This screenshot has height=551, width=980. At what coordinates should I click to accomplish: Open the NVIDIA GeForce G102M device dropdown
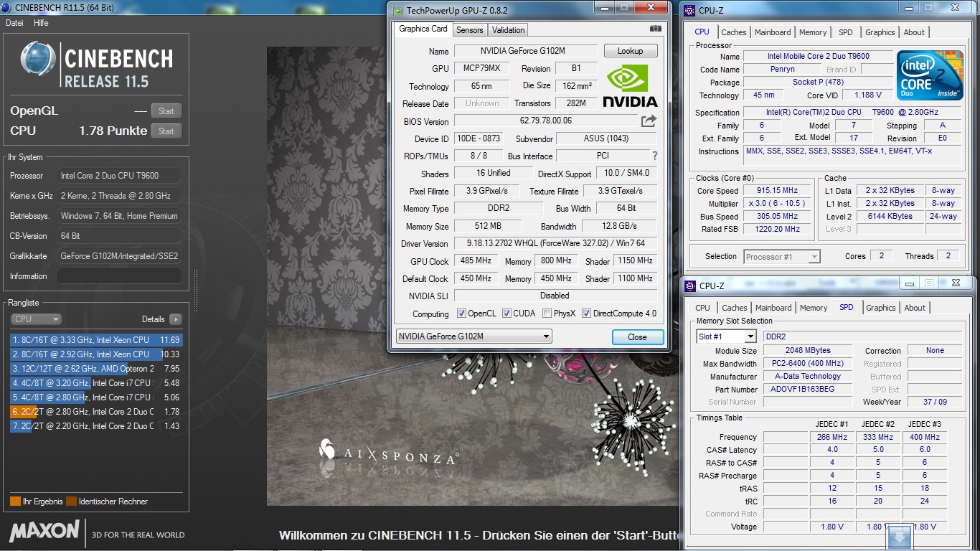tap(473, 336)
